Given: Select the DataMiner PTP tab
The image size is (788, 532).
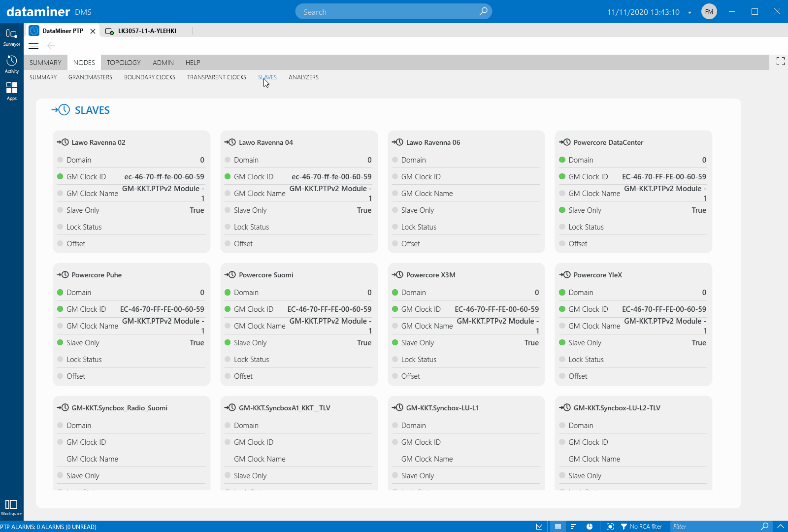Looking at the screenshot, I should pyautogui.click(x=63, y=31).
